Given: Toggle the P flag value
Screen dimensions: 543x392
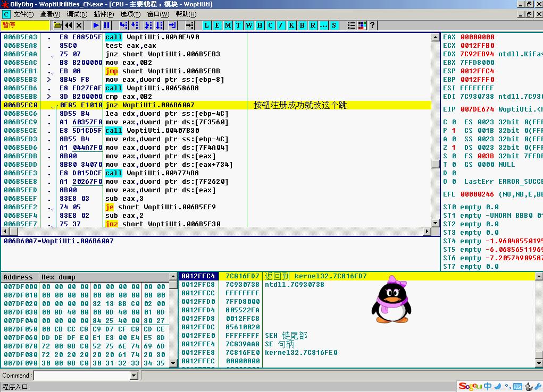Looking at the screenshot, I should tap(454, 131).
